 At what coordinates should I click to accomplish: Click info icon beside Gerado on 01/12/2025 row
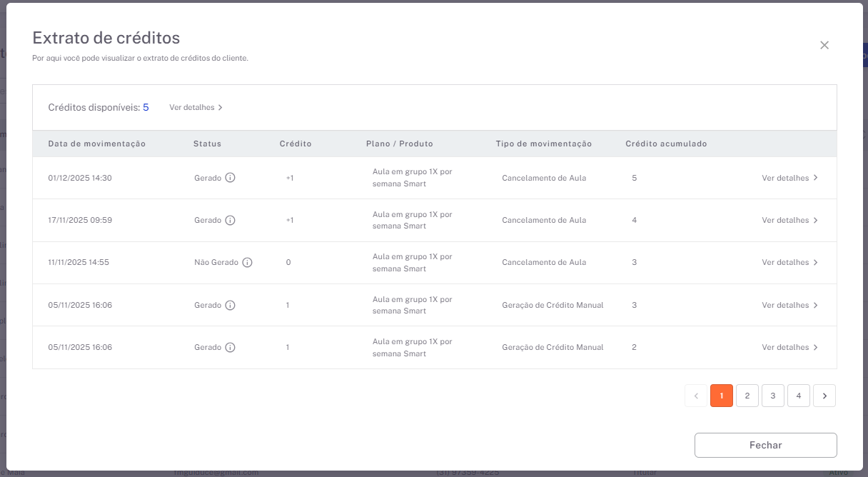[x=230, y=178]
